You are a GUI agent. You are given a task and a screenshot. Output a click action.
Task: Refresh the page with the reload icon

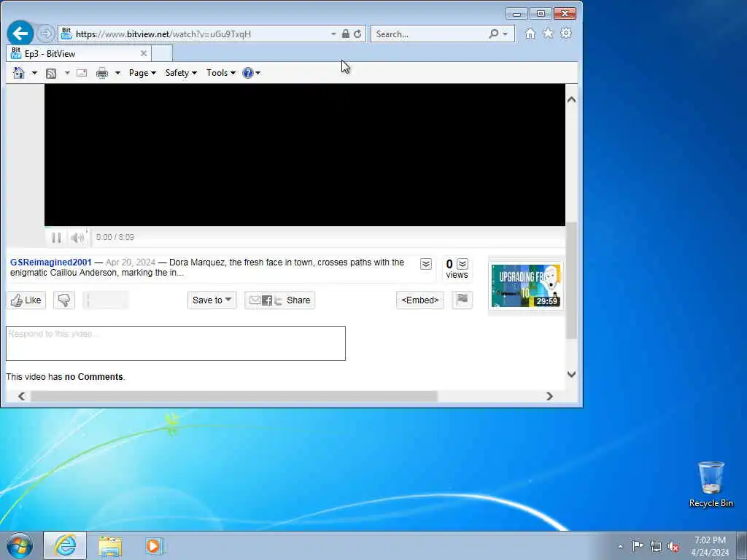tap(357, 34)
